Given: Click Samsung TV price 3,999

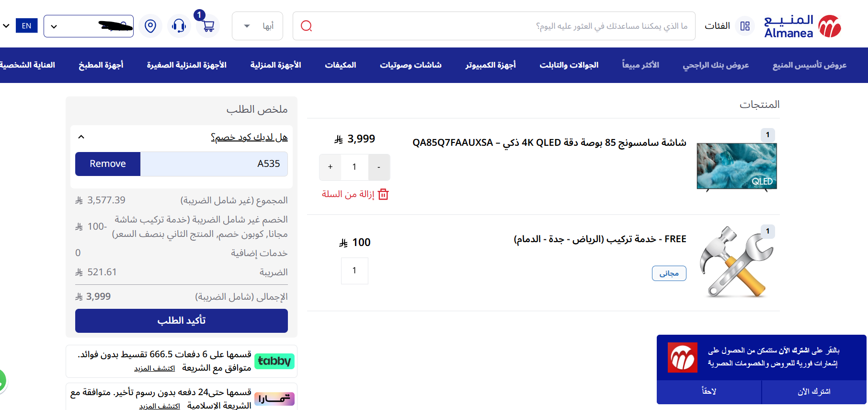Looking at the screenshot, I should 354,139.
